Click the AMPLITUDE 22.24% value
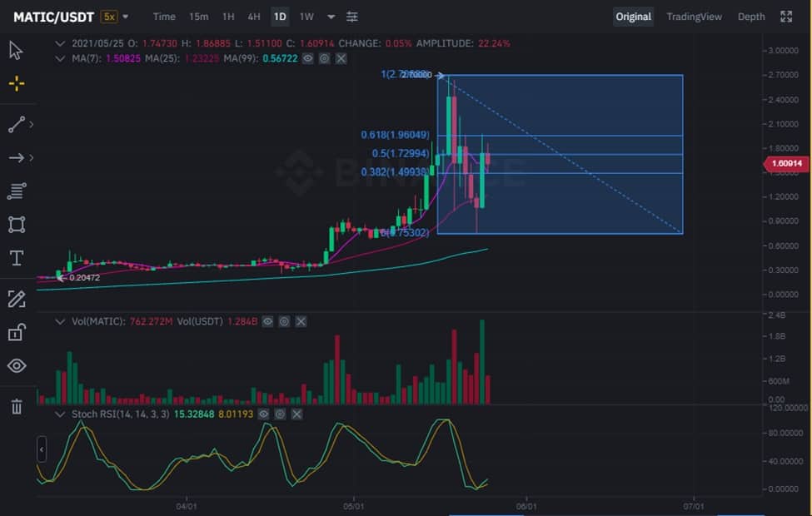 [x=494, y=43]
